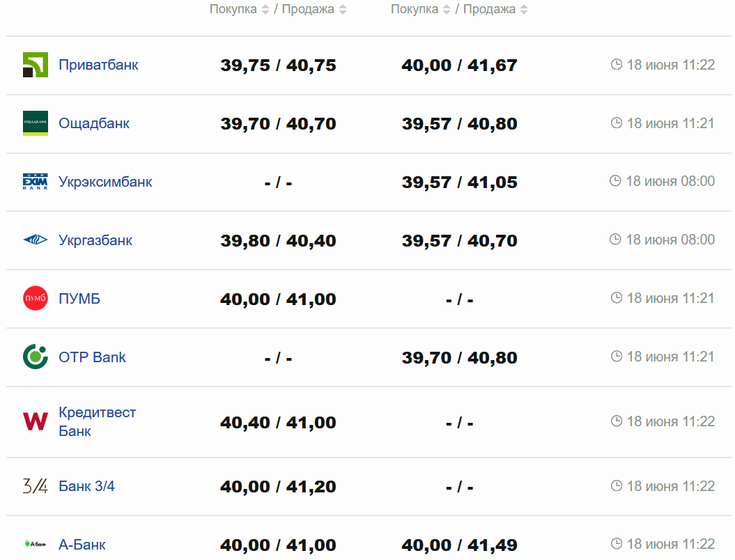This screenshot has height=560, width=735.
Task: Click the Кредитвест Банк red W logo
Action: pyautogui.click(x=36, y=421)
